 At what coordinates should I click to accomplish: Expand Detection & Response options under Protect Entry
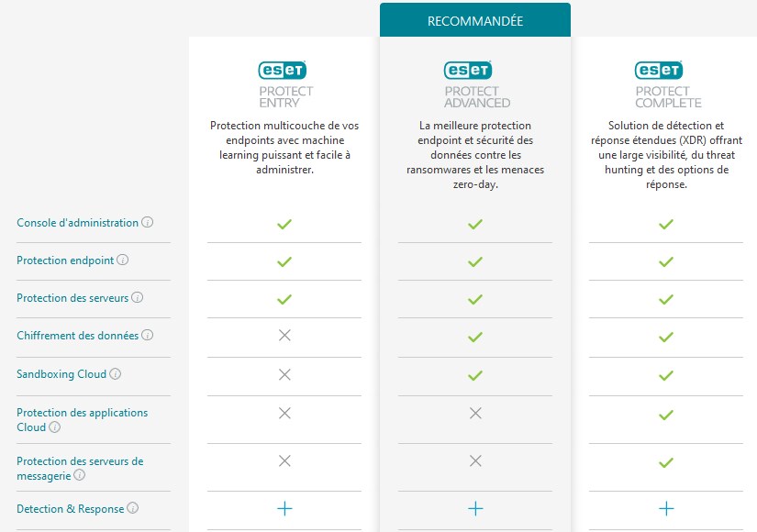(284, 508)
